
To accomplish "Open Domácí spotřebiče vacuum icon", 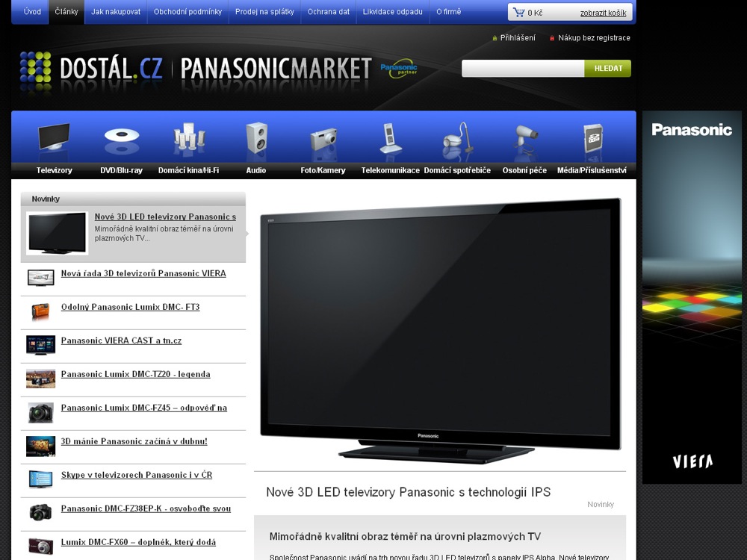I will tap(457, 140).
